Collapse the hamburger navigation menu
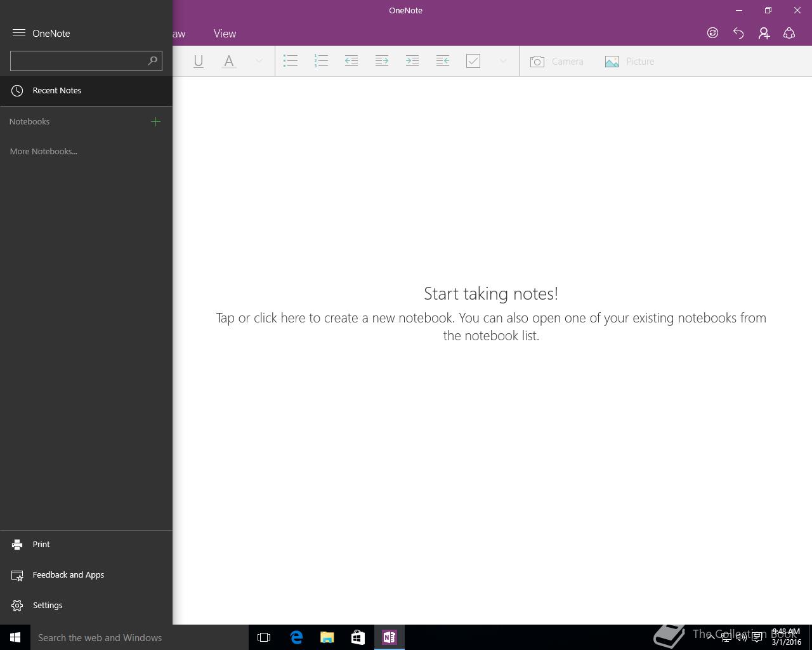Screen dimensions: 812x650 [x=18, y=33]
